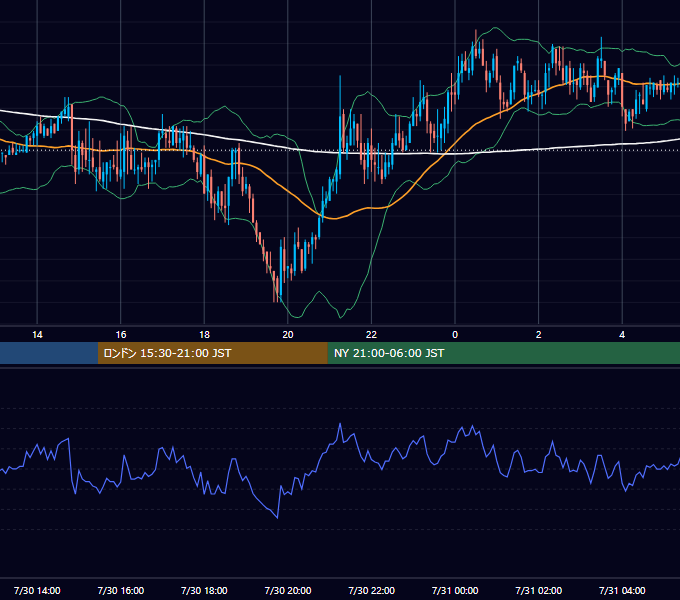Image resolution: width=680 pixels, height=600 pixels.
Task: Click the 7/30 18:00 indicator axis label
Action: (x=204, y=590)
